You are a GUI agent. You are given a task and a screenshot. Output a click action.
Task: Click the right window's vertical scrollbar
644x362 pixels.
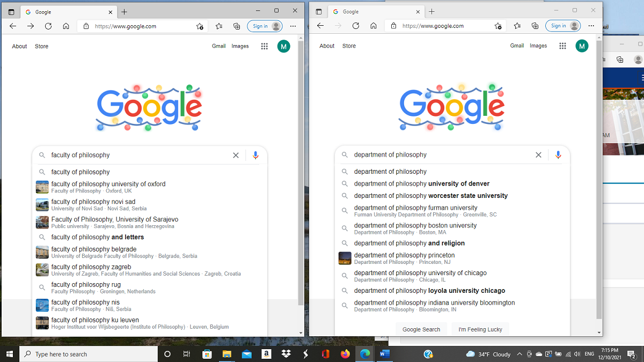point(599,177)
